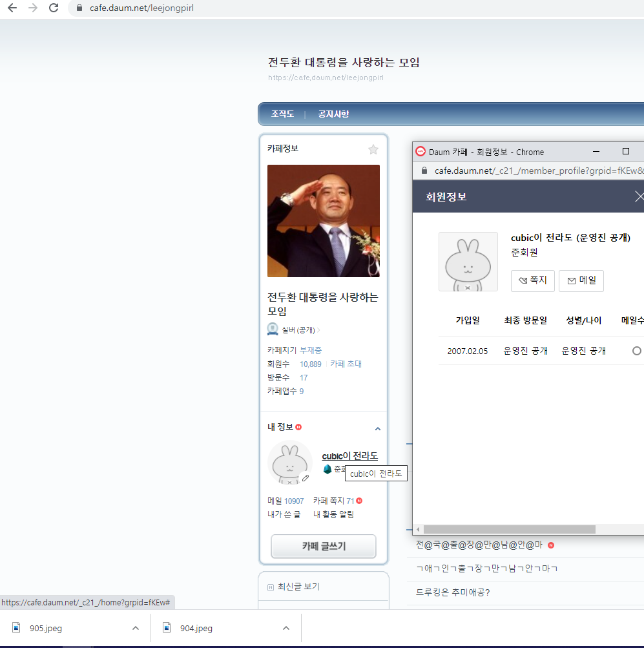This screenshot has width=644, height=648.
Task: Click the 카페 초대 link
Action: point(346,364)
